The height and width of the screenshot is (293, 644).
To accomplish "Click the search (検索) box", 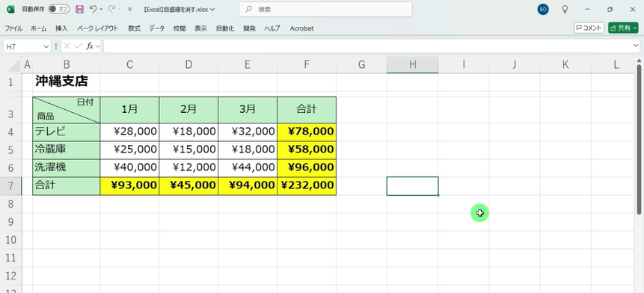I will point(325,9).
